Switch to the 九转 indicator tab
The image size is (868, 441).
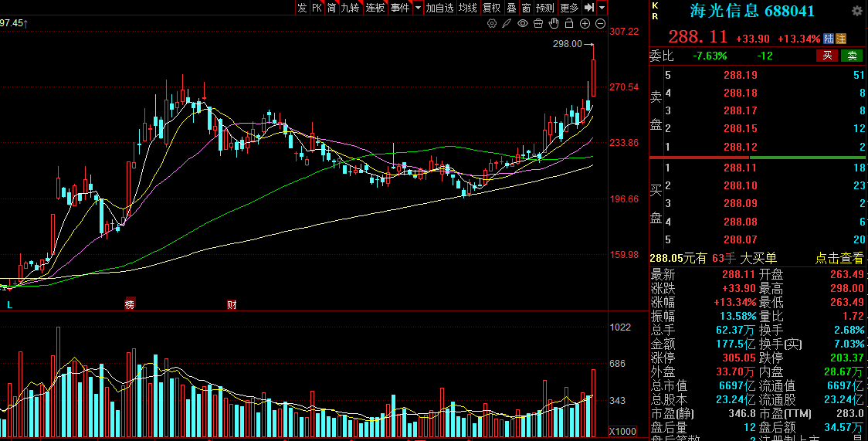(351, 8)
